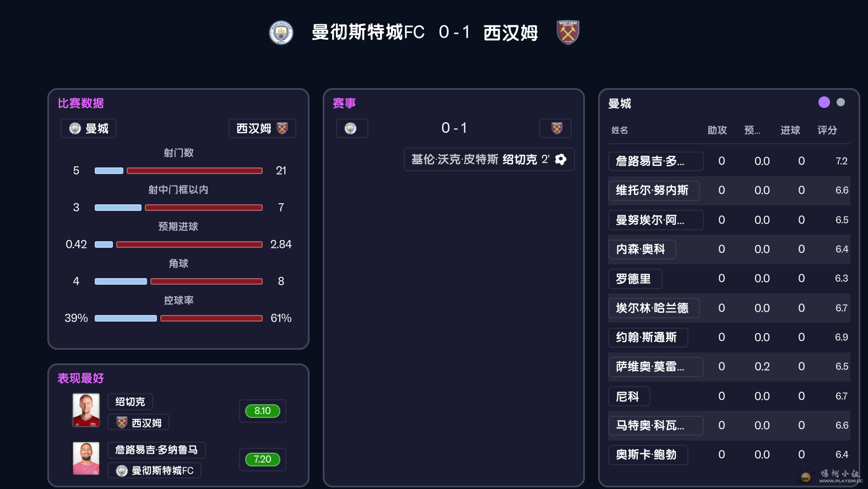Expand the truncated 预... column header
The image size is (868, 489).
(x=752, y=130)
